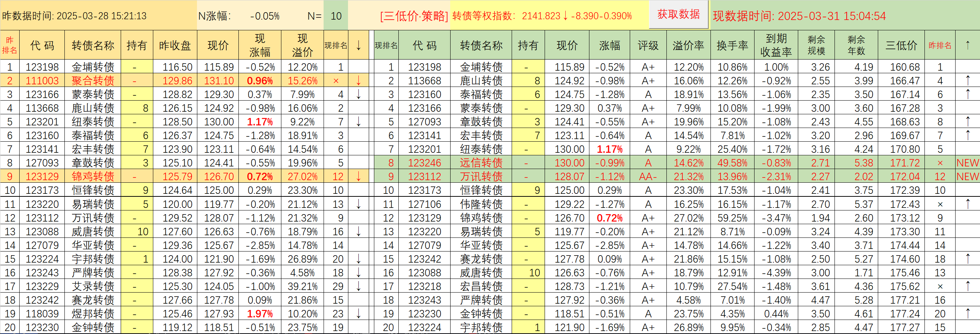Click the 三低价 column header
The height and width of the screenshot is (334, 980).
[x=901, y=45]
